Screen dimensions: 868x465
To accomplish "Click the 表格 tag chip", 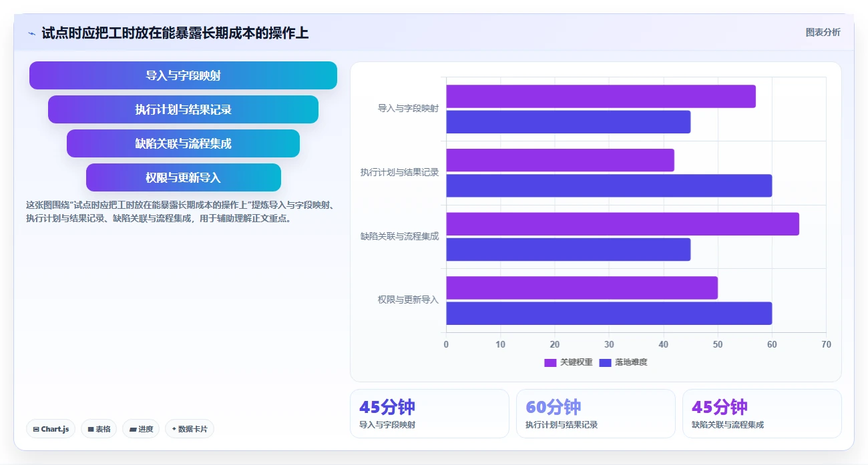I will click(99, 429).
